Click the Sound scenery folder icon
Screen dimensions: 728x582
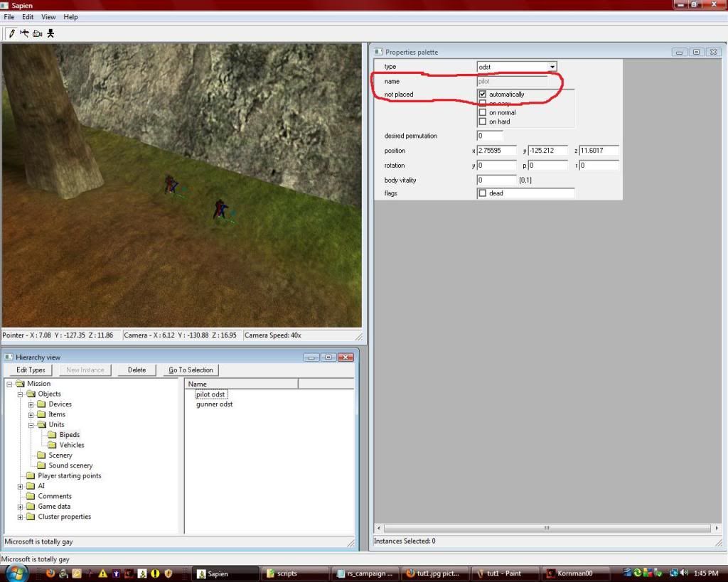[x=41, y=465]
